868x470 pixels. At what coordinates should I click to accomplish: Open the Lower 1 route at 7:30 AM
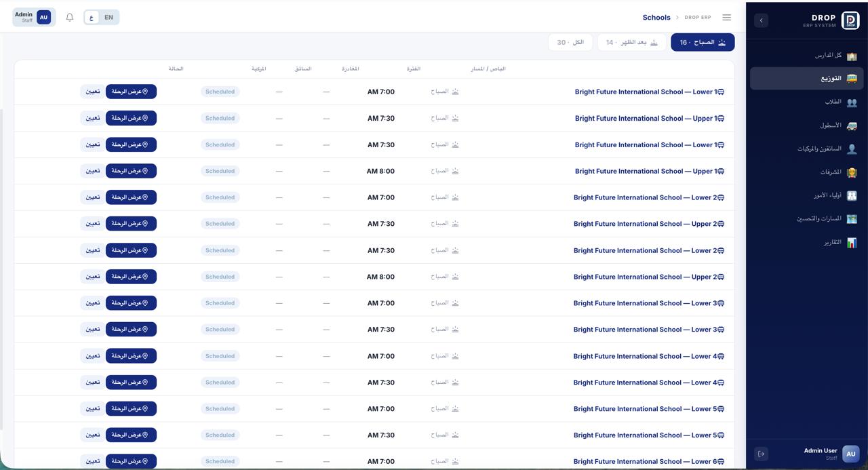tap(650, 144)
